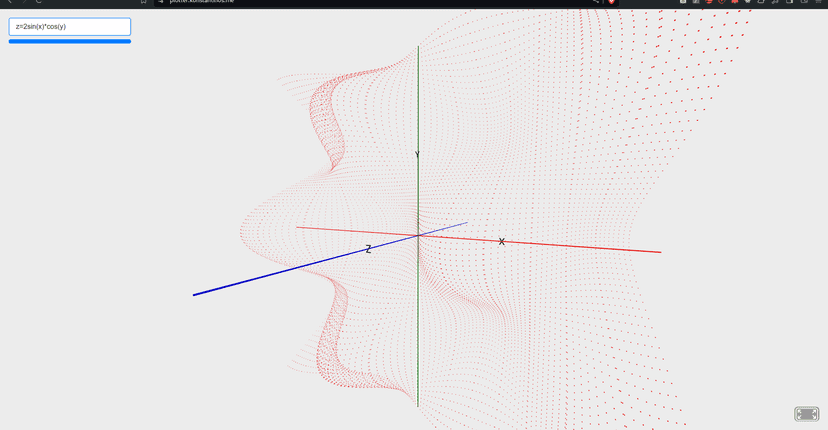
Task: Click the X axis label
Action: [x=502, y=242]
